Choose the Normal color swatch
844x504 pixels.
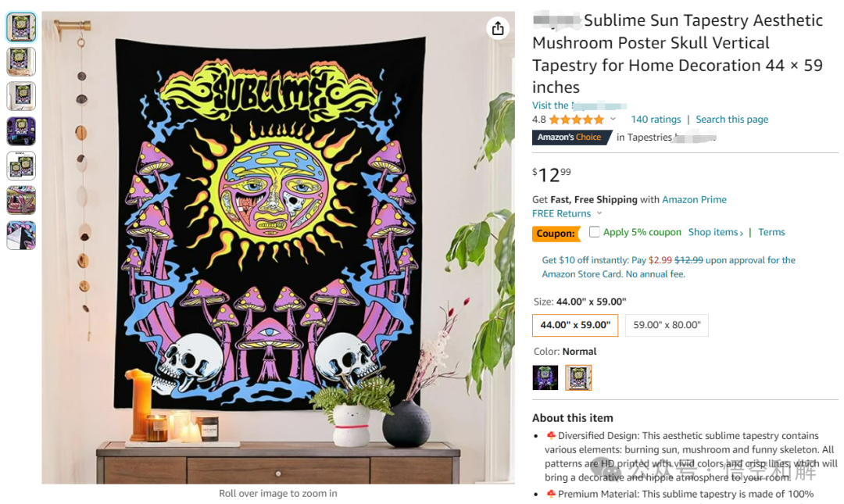[578, 377]
